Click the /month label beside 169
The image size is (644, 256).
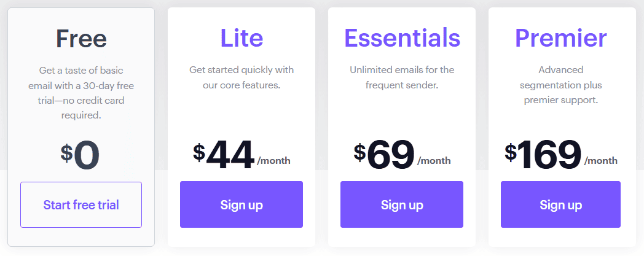click(601, 160)
